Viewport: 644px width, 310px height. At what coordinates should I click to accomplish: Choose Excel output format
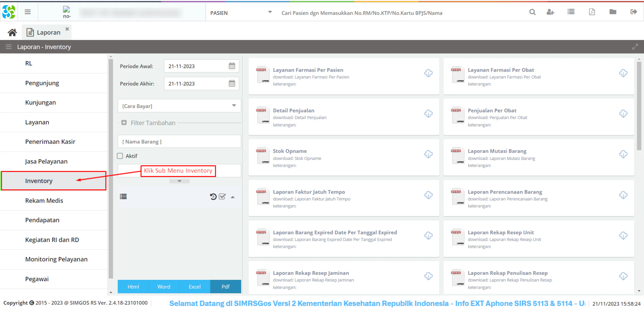(195, 287)
